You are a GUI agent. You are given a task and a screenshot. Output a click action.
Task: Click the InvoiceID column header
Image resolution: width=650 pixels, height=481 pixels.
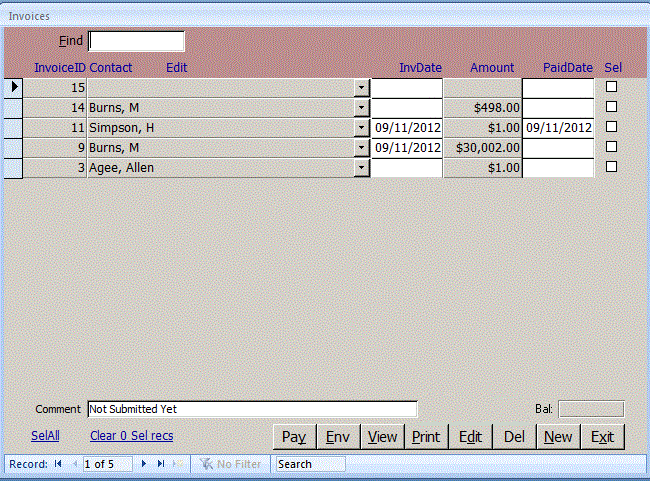[60, 68]
